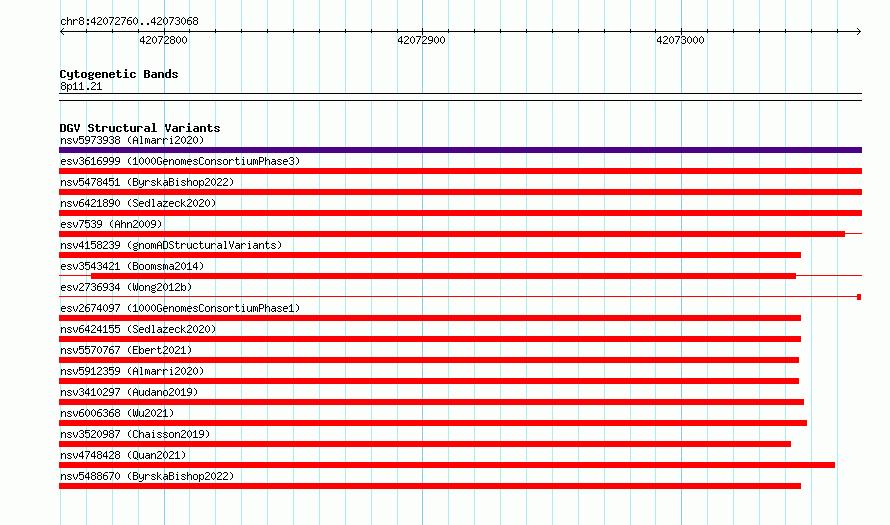Click the 42072900 ruler position label
Image resolution: width=890 pixels, height=525 pixels.
421,40
